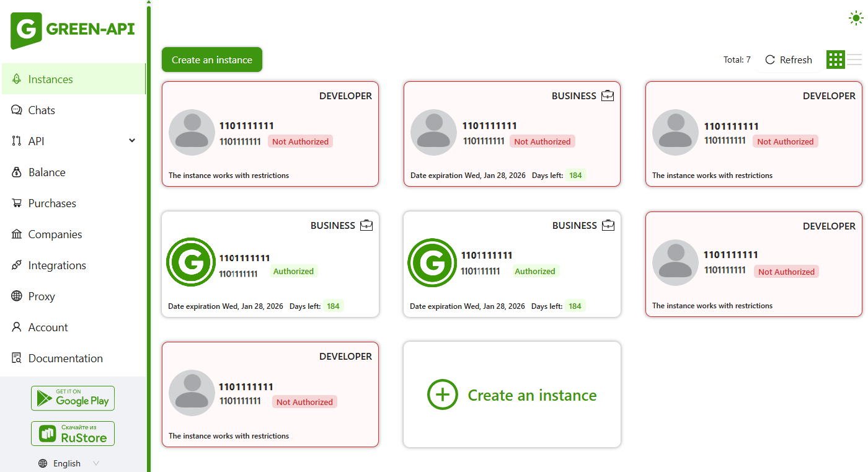Click the Account person icon

pyautogui.click(x=17, y=327)
